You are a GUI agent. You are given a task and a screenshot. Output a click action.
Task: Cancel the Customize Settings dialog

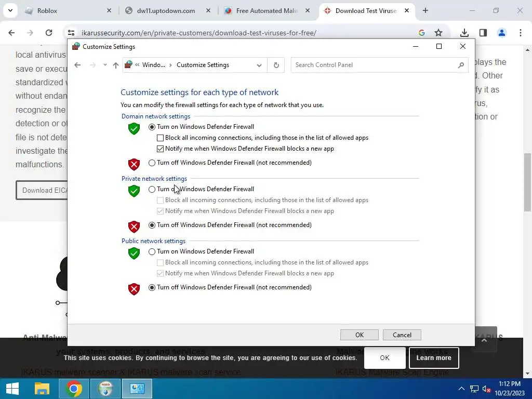pos(402,335)
